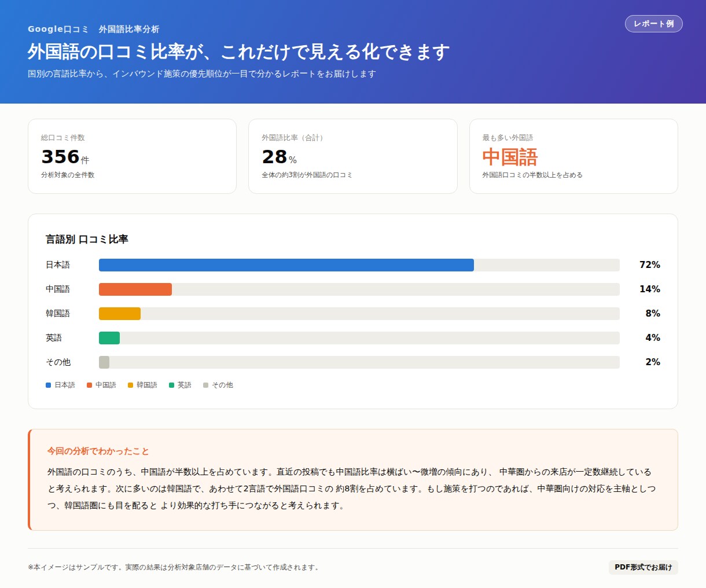Image resolution: width=706 pixels, height=588 pixels.
Task: Click the 中国語 row label in chart
Action: click(58, 289)
